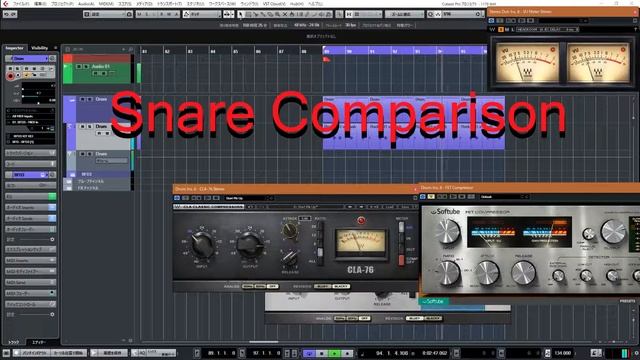Select the BLACKY revision on CLA-76
The height and width of the screenshot is (360, 640).
(x=341, y=287)
